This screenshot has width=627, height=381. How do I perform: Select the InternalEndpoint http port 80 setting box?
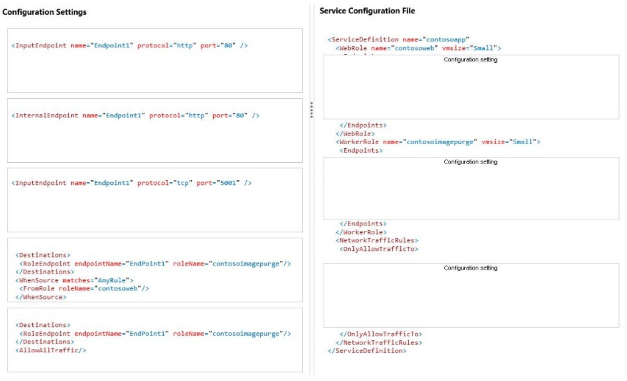(x=155, y=130)
